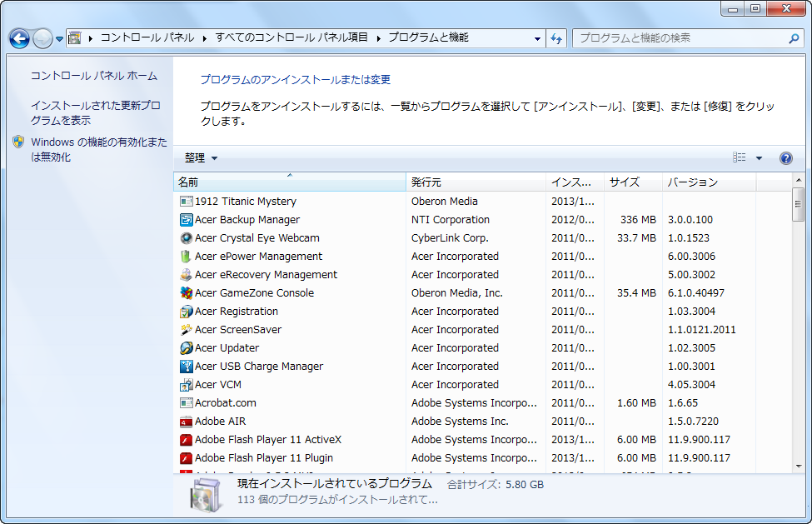
Task: Select the Acer VCM program name
Action: pos(218,385)
